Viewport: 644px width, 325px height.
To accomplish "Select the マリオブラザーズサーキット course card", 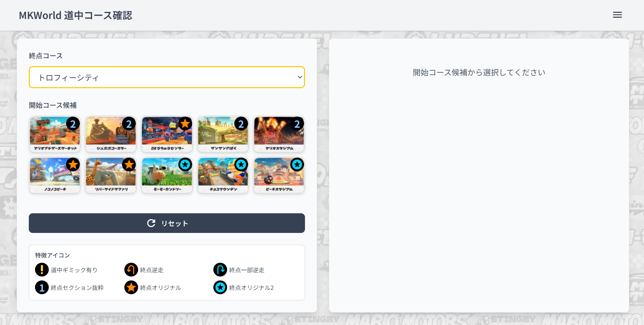I will [x=55, y=134].
